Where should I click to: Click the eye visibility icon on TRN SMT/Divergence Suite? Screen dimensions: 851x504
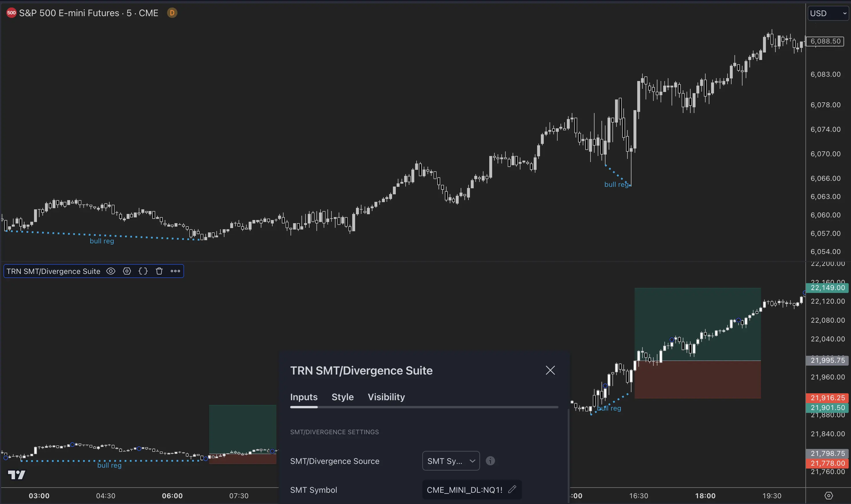pyautogui.click(x=110, y=271)
